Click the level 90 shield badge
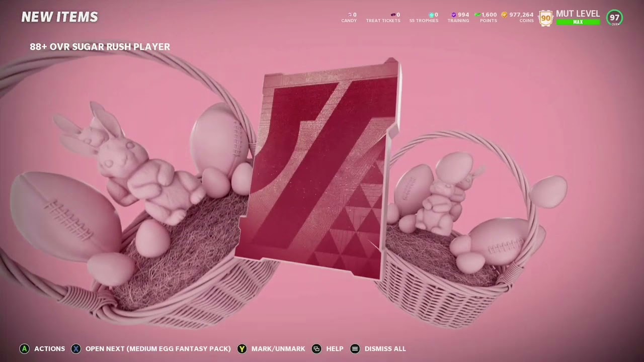Viewport: 644px width, 362px height. [545, 19]
